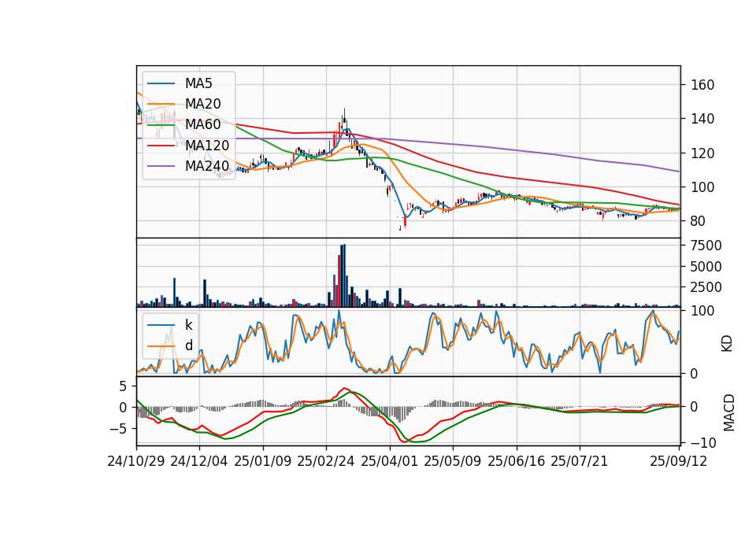Click the 'k' legend label in KD panel
The image size is (756, 543).
point(188,325)
